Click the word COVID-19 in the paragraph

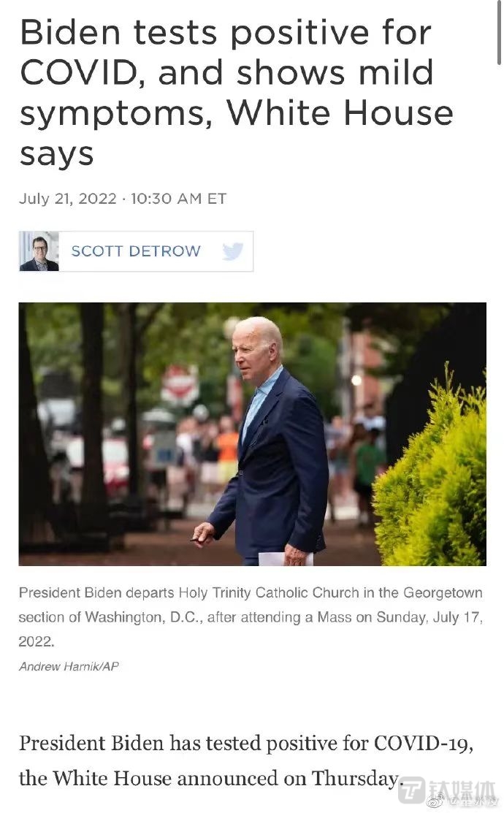coord(424,744)
